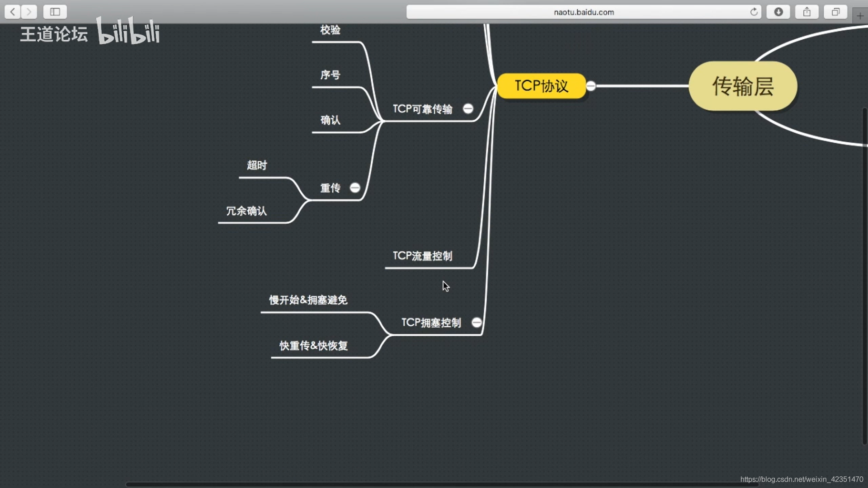Viewport: 868px width, 488px height.
Task: Select the 传输层 root node
Action: [x=743, y=86]
